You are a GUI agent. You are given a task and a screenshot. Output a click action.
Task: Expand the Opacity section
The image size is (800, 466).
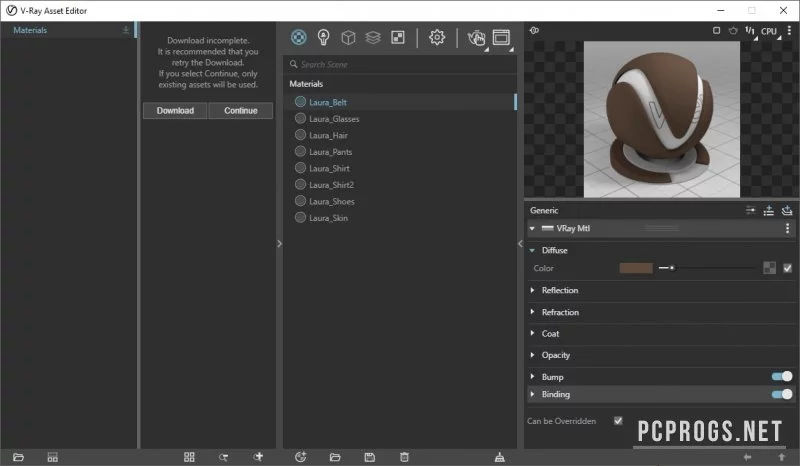point(532,355)
